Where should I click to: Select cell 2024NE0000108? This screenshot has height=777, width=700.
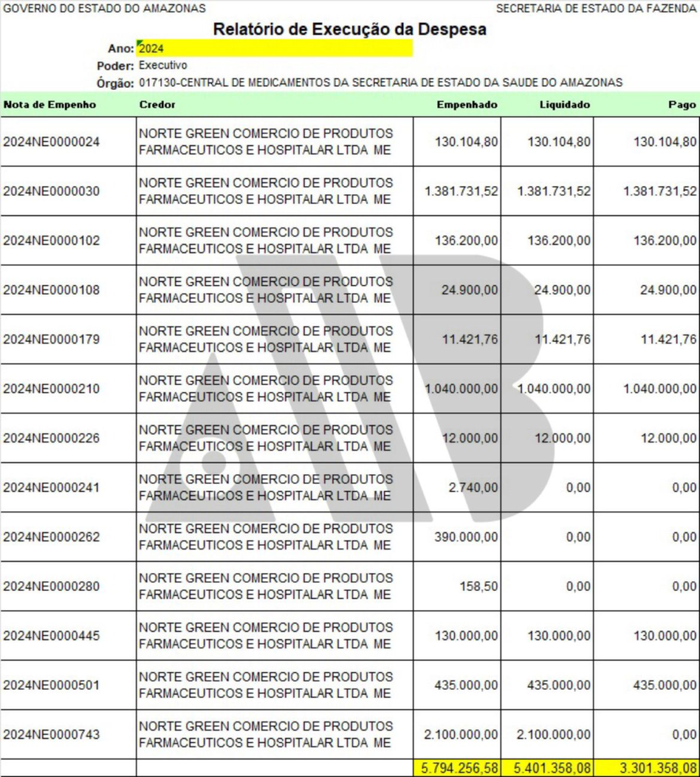coord(68,290)
